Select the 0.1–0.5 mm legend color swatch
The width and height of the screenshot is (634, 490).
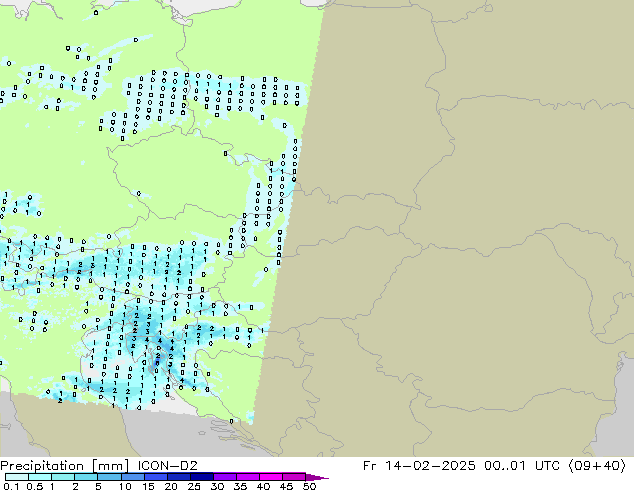(17, 477)
